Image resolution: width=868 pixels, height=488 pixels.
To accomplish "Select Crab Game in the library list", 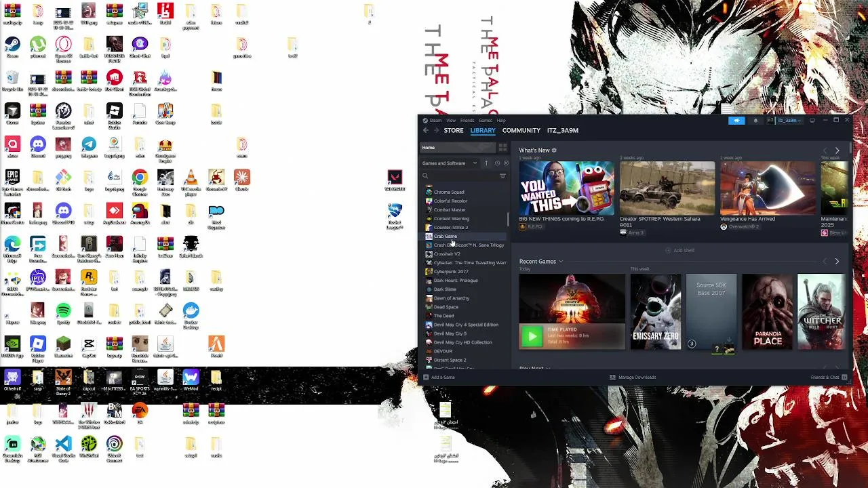I will pos(465,236).
